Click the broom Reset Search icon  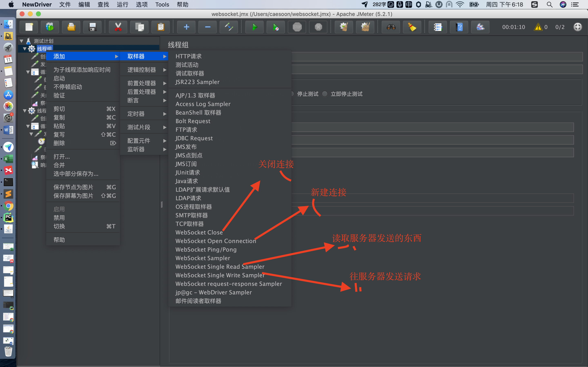pos(412,27)
